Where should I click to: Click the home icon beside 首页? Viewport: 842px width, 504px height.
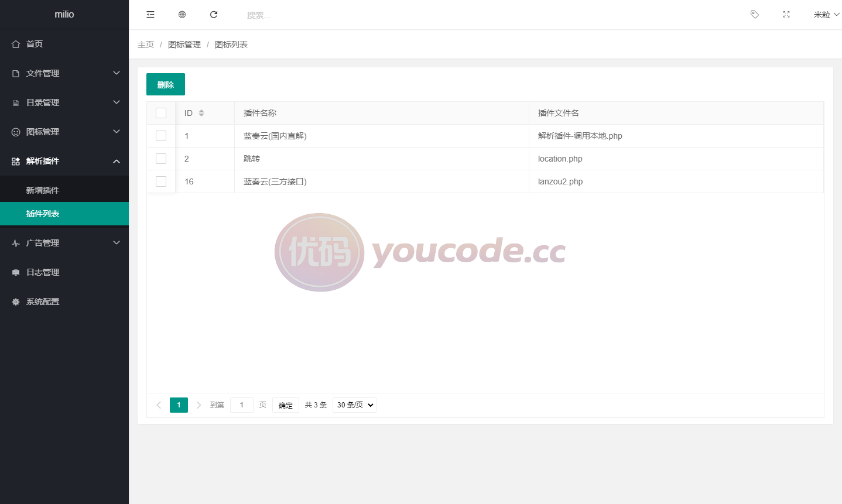[x=16, y=44]
